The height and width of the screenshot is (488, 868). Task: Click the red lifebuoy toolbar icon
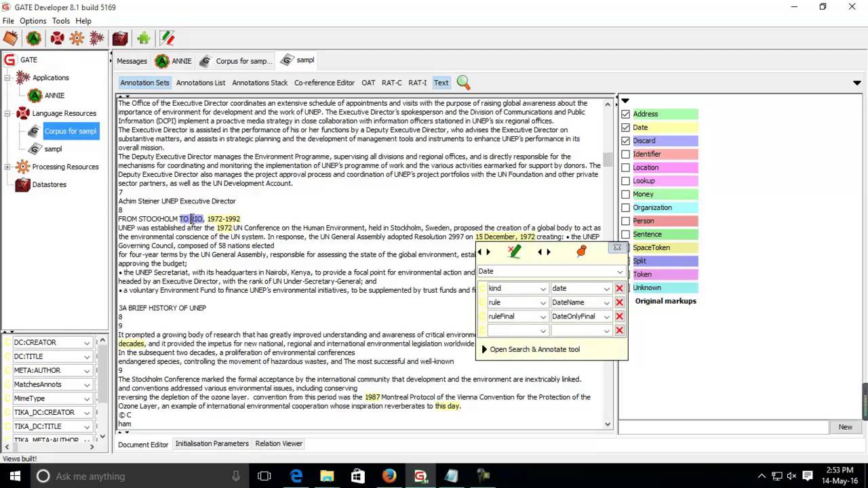click(x=57, y=38)
